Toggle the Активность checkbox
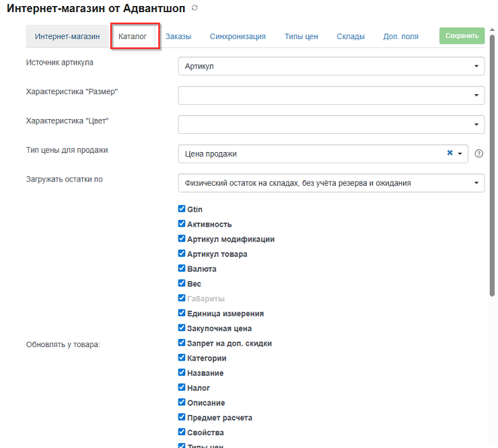The image size is (498, 448). [x=182, y=223]
